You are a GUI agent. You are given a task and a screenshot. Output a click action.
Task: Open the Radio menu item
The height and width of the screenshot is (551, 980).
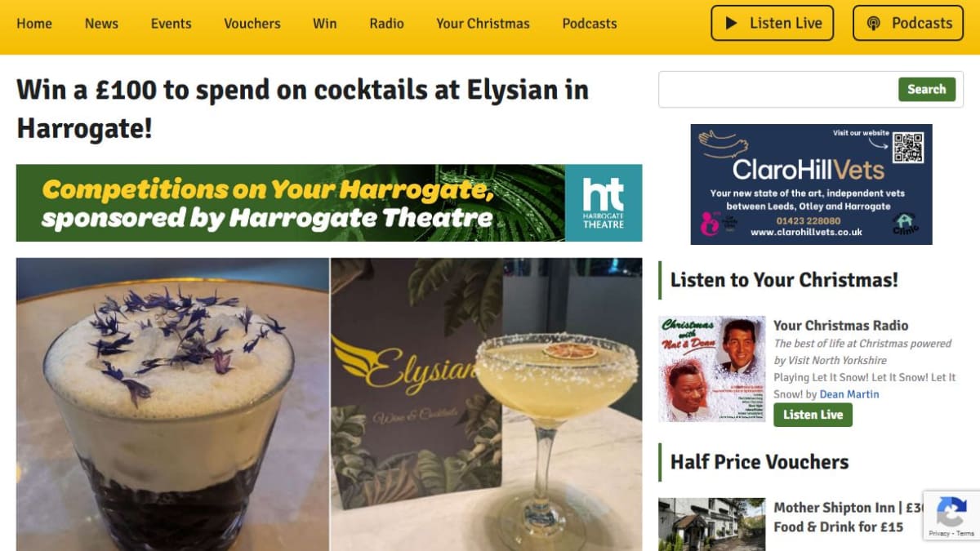coord(386,23)
